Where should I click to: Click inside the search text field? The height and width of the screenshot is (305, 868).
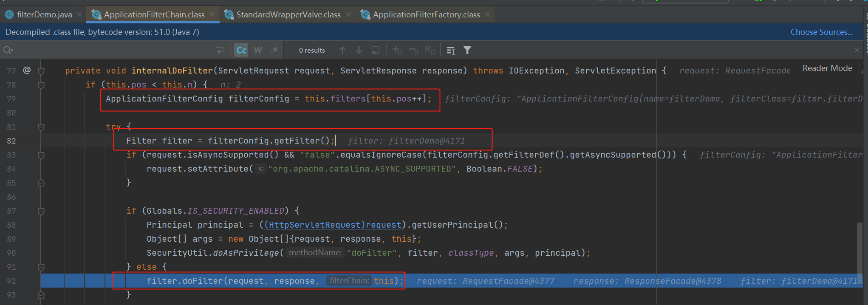(115, 50)
